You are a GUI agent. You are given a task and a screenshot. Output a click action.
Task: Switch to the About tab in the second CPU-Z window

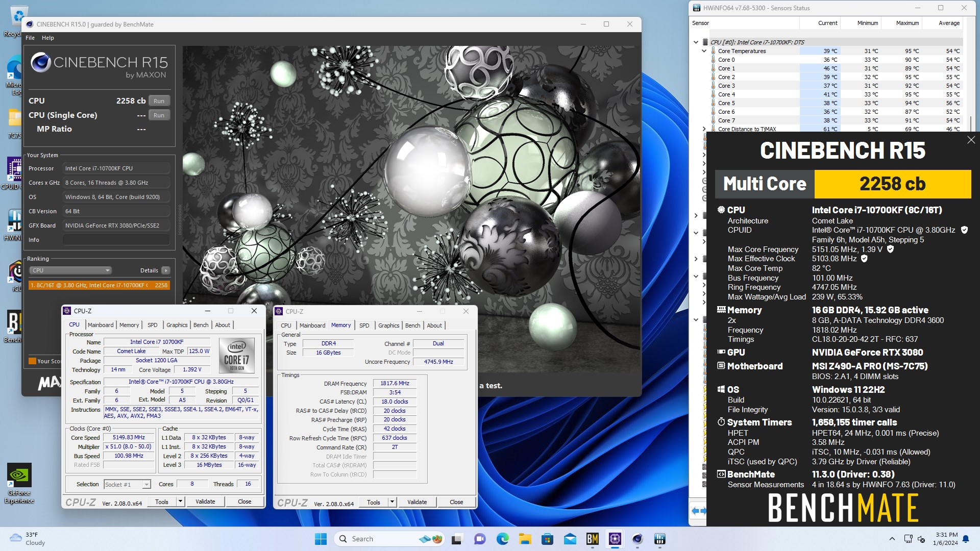tap(434, 325)
